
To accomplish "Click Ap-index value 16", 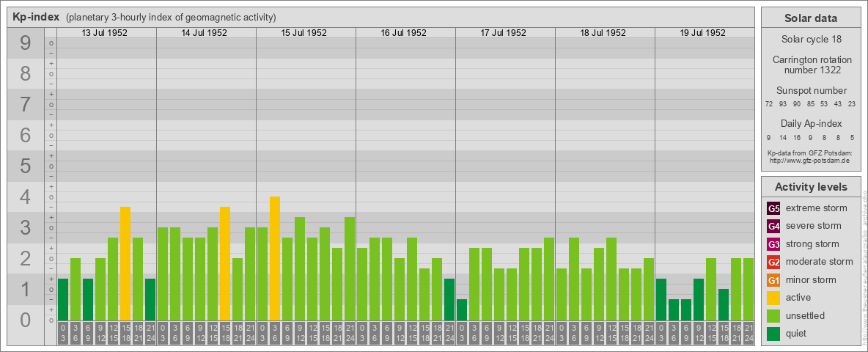I will 797,137.
